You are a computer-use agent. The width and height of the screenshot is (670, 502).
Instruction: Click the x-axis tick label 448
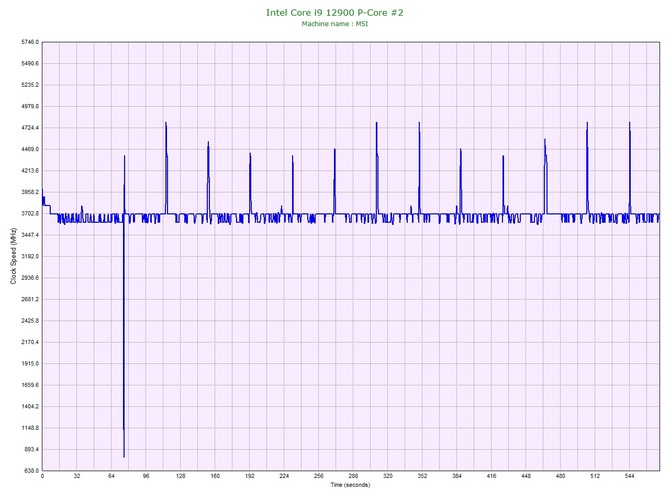526,476
